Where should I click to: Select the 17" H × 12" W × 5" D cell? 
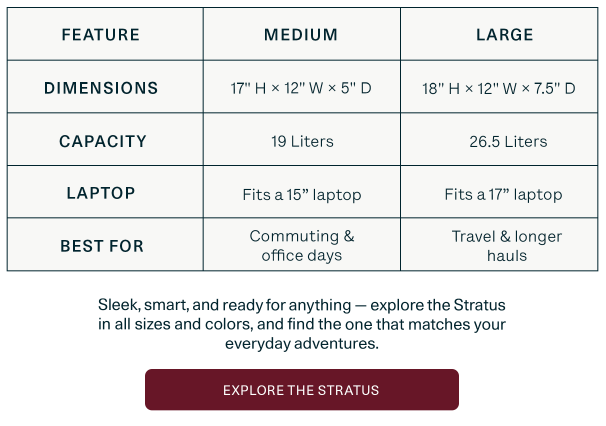click(301, 89)
